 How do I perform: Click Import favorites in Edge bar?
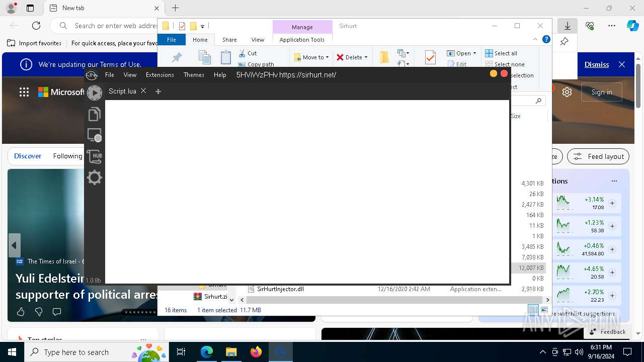[34, 43]
